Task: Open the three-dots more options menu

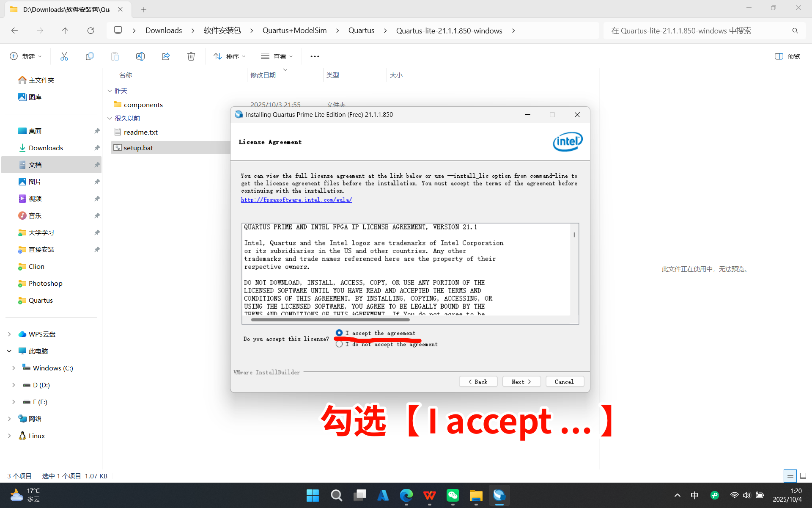Action: (x=315, y=56)
